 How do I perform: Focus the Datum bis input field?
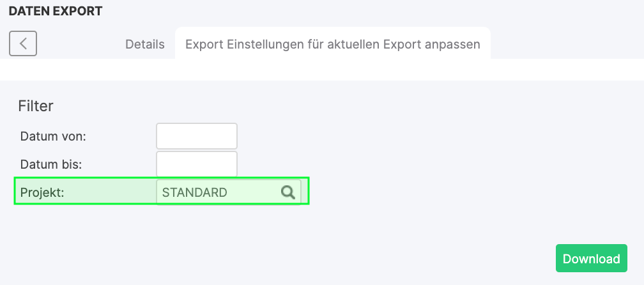click(197, 164)
